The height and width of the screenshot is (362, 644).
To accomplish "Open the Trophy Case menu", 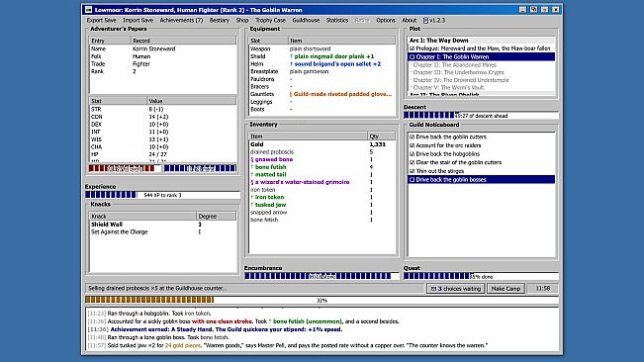I will pyautogui.click(x=270, y=20).
